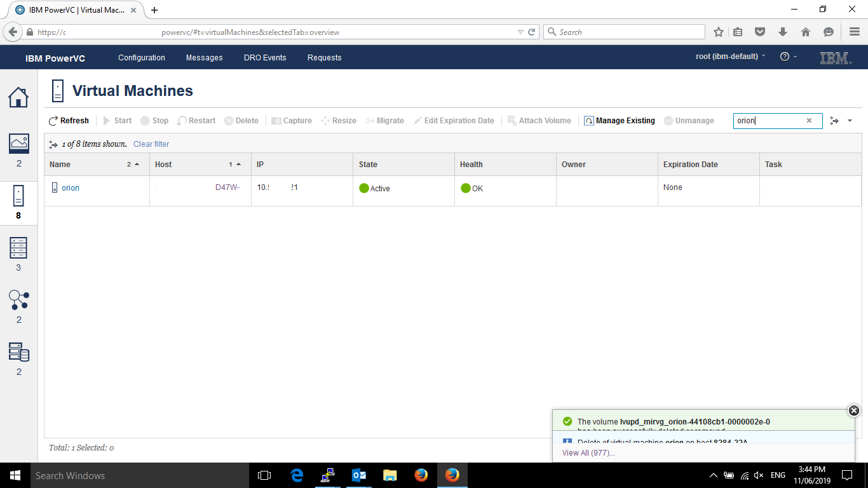The image size is (868, 488).
Task: Open the Networks sidebar icon
Action: point(18,300)
